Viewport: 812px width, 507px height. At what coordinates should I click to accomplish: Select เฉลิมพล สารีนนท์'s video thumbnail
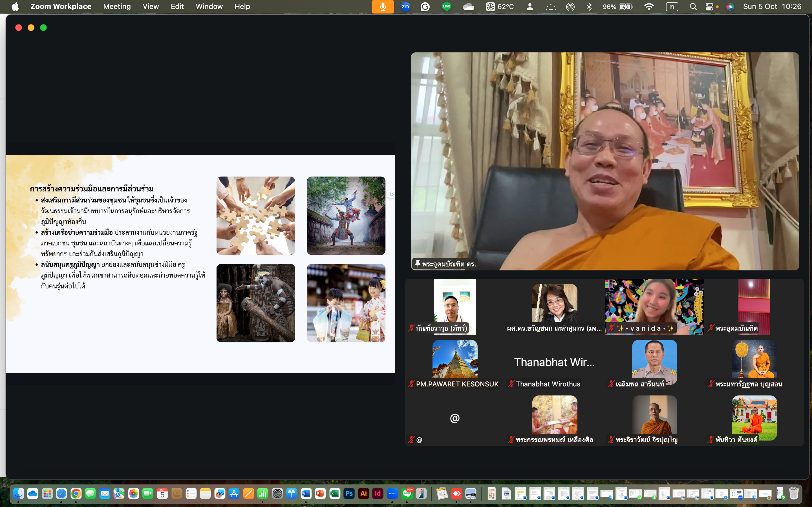(x=654, y=362)
